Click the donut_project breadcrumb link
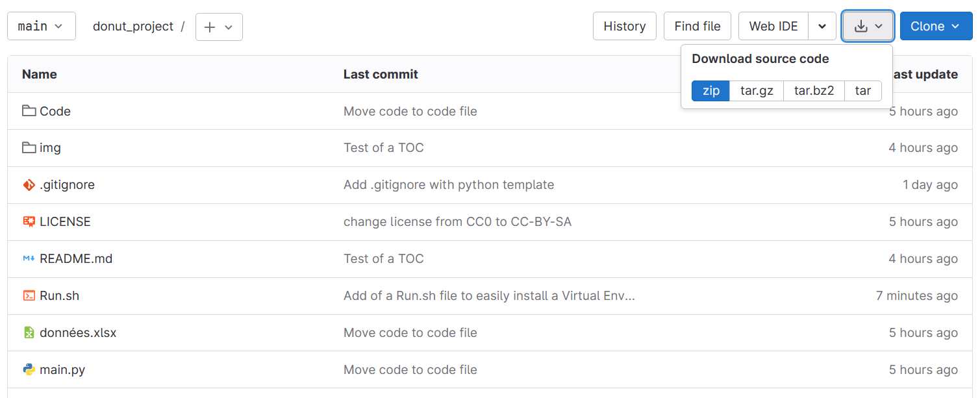 [x=133, y=26]
